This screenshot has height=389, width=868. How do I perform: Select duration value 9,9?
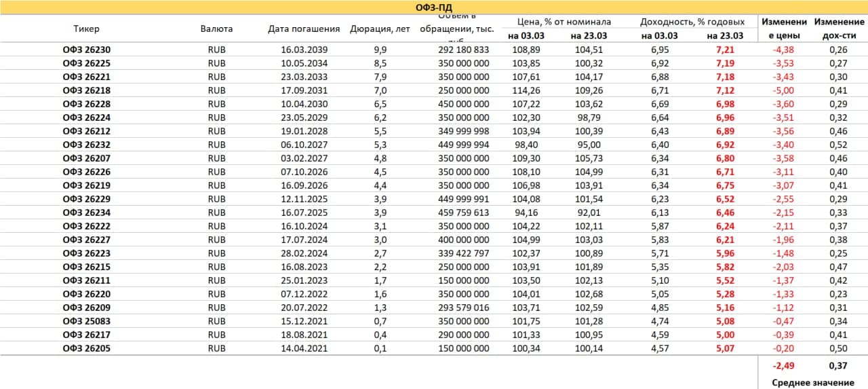coord(380,50)
